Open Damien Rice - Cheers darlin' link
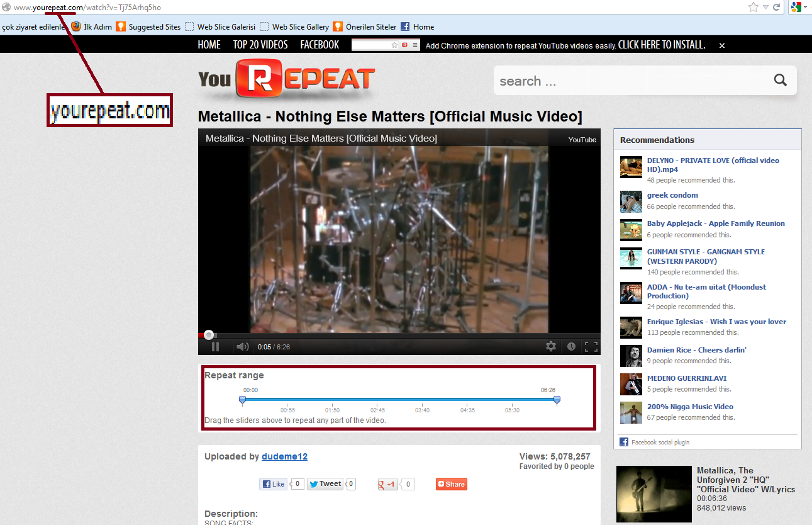 [697, 350]
